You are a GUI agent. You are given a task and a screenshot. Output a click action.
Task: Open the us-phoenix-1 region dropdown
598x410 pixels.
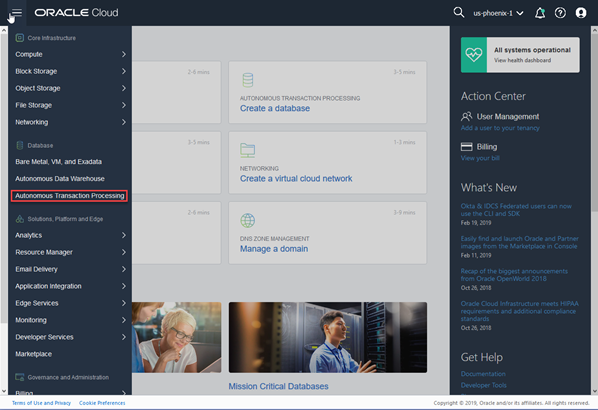[x=498, y=13]
